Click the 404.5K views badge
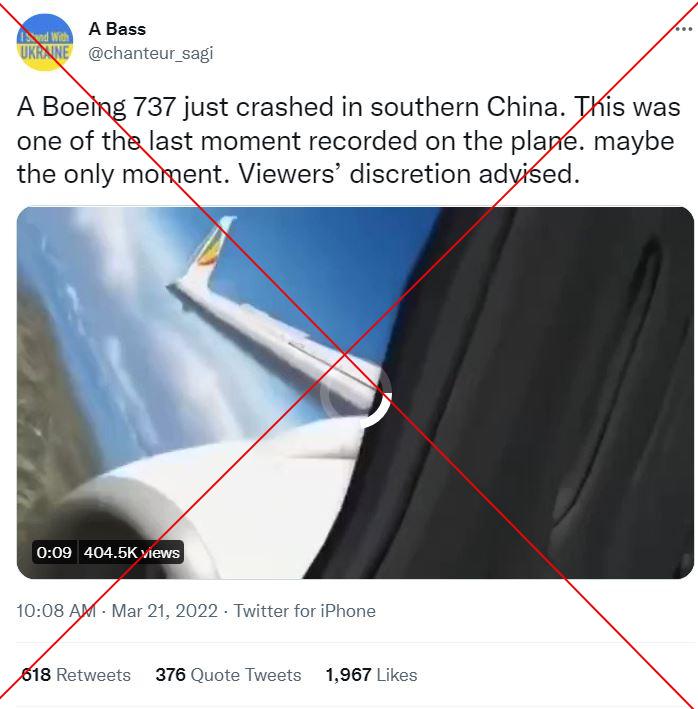This screenshot has height=709, width=698. click(132, 552)
